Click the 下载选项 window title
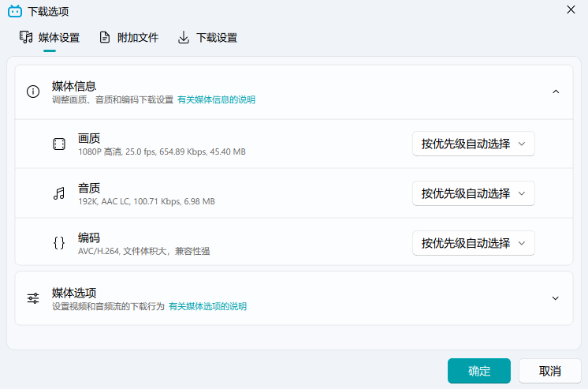 (48, 12)
